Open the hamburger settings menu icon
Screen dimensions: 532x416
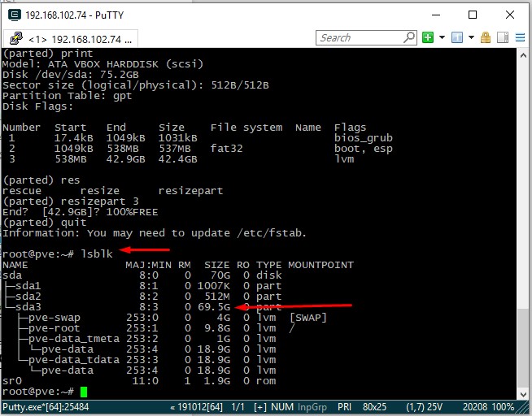[520, 37]
